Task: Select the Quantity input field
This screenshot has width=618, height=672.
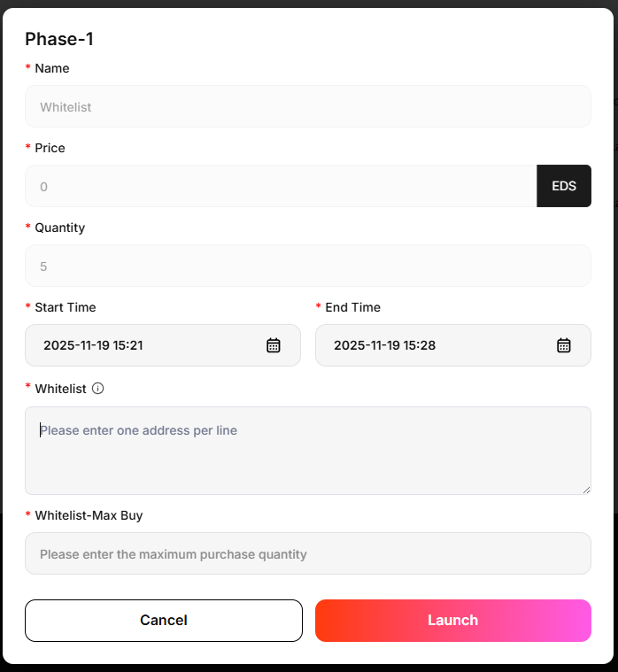Action: coord(307,266)
